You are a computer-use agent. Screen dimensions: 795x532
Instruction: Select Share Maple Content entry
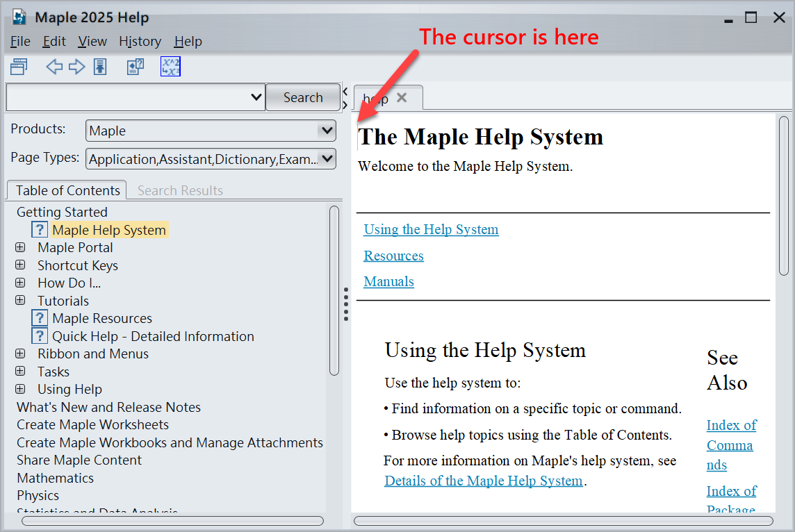[79, 460]
